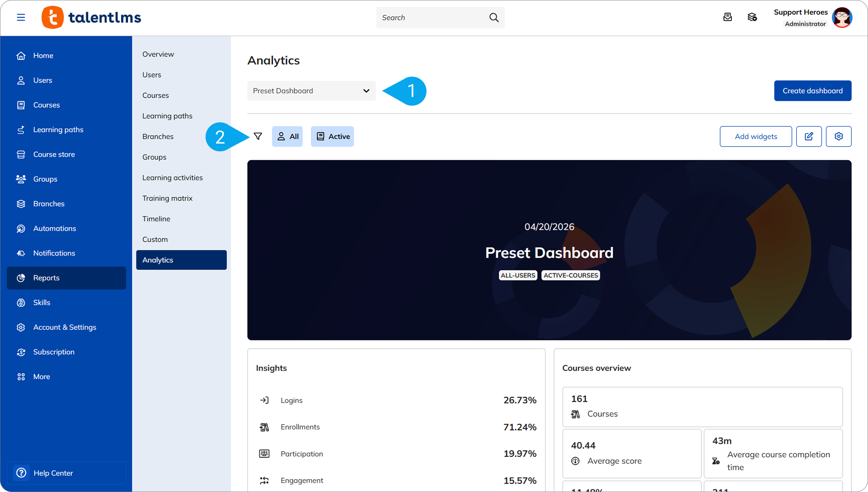Open the Courses reports submenu item
The image size is (868, 492).
point(155,95)
